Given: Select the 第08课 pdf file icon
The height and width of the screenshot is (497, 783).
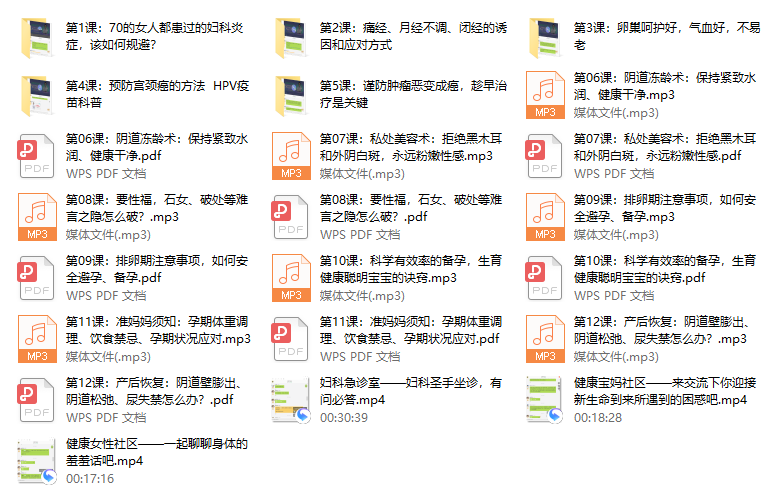Looking at the screenshot, I should click(x=291, y=217).
